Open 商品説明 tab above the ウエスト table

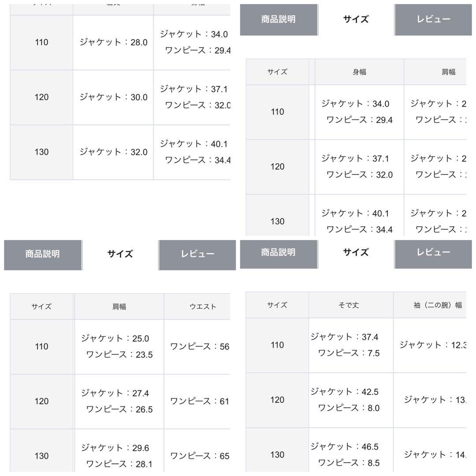[43, 255]
